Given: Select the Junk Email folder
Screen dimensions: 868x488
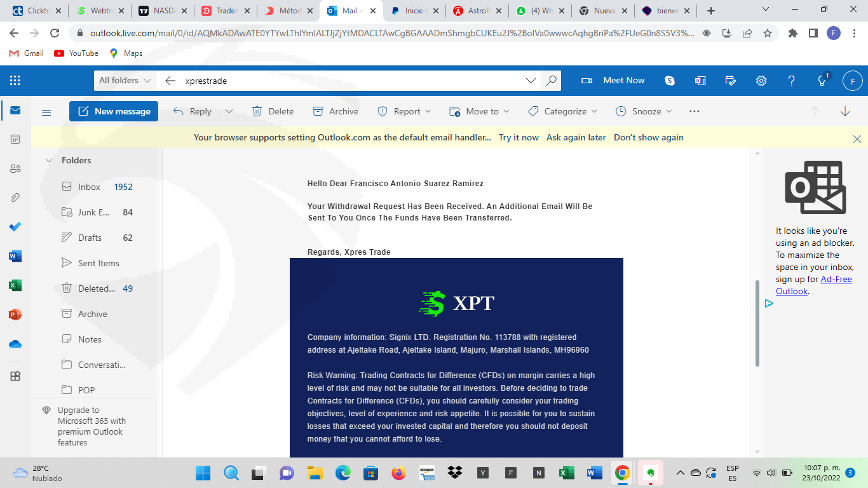Looking at the screenshot, I should [93, 212].
